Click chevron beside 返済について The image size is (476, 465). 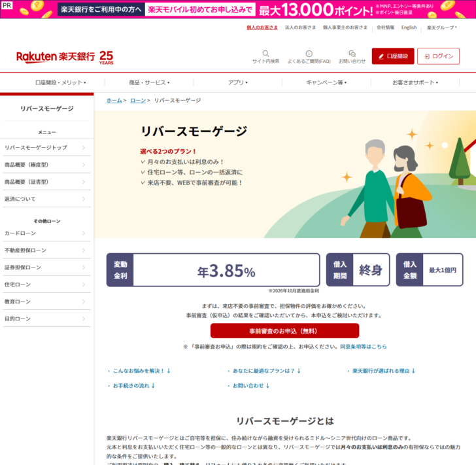[x=84, y=199]
